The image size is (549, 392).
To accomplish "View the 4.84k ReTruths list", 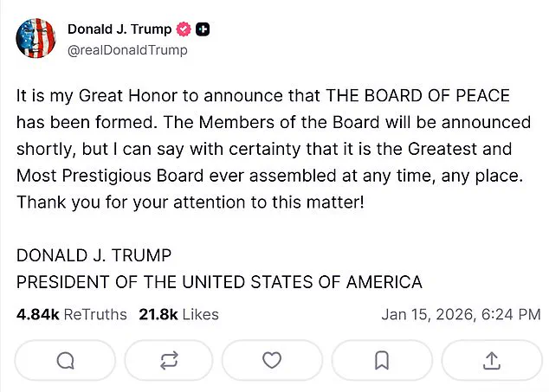I will tap(72, 314).
